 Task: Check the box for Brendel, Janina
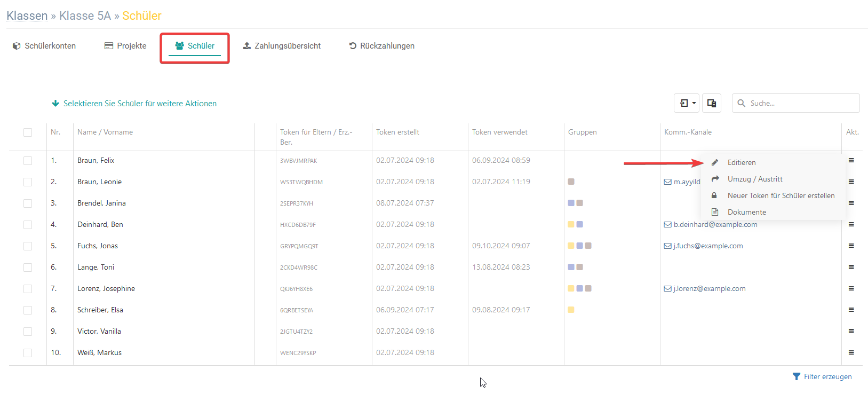point(28,203)
